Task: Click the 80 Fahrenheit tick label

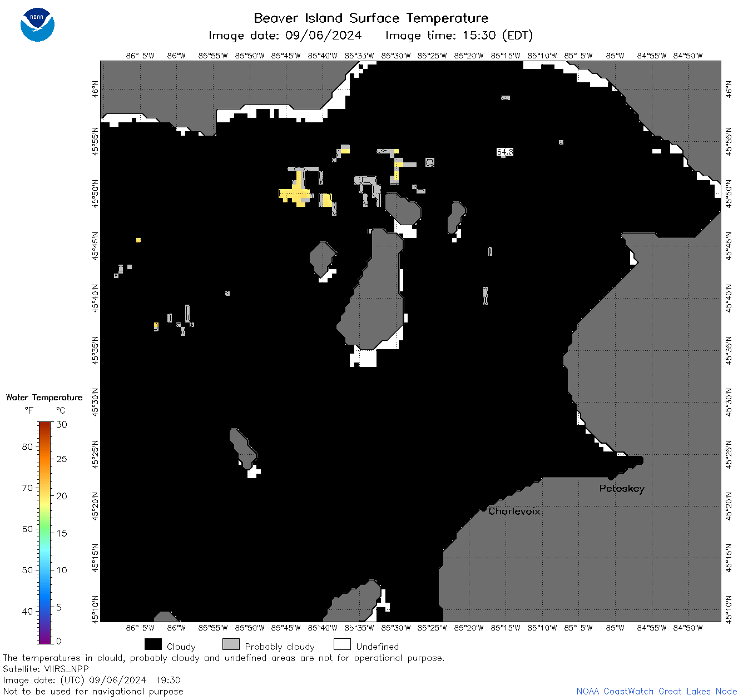Action: [27, 446]
